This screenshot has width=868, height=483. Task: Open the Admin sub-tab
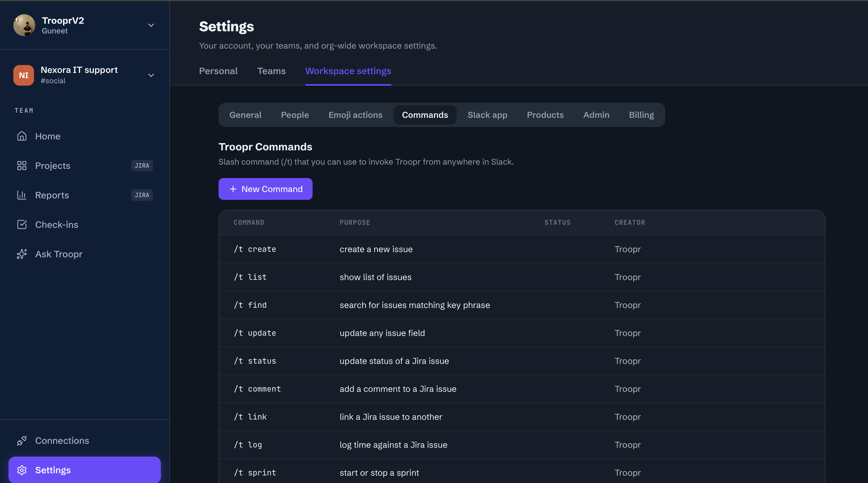coord(596,115)
